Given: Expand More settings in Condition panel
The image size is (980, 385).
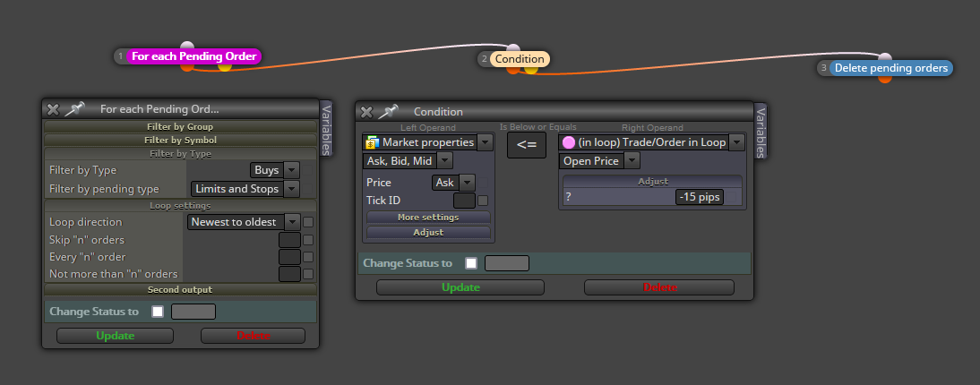Looking at the screenshot, I should 428,218.
